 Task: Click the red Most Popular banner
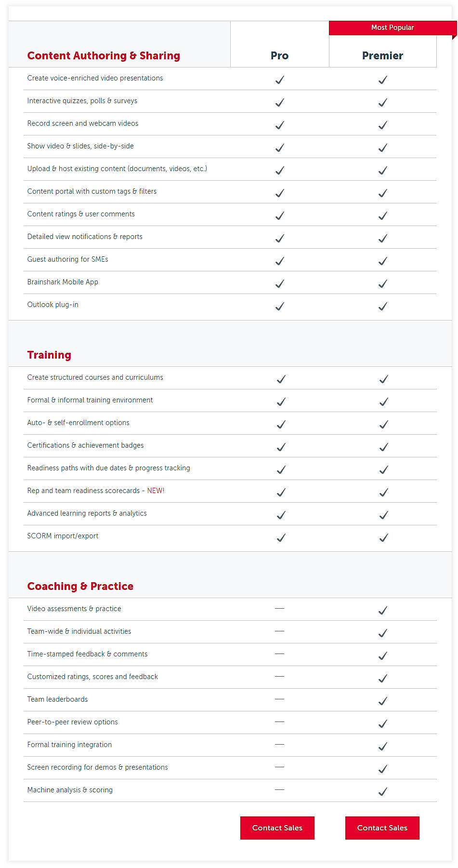[x=393, y=27]
